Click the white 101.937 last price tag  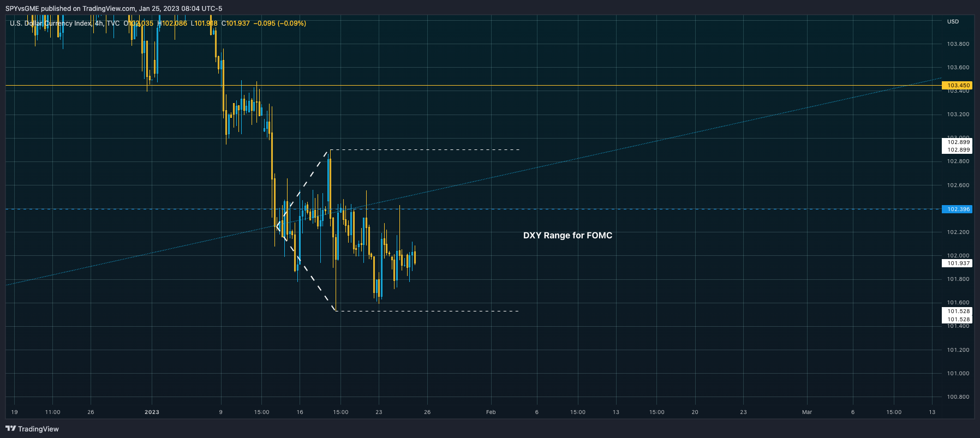[x=957, y=263]
